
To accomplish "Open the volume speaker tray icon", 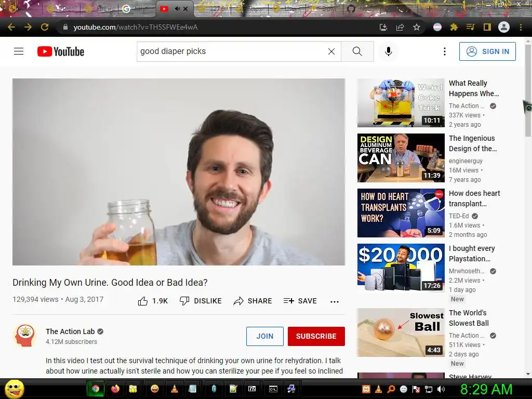I will tap(441, 389).
